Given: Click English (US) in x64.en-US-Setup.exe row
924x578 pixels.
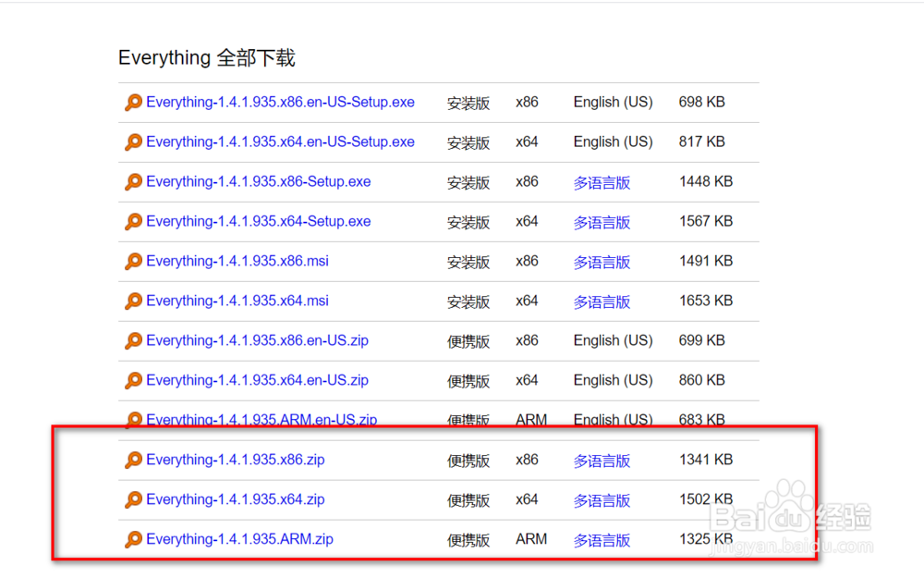Looking at the screenshot, I should click(x=613, y=142).
